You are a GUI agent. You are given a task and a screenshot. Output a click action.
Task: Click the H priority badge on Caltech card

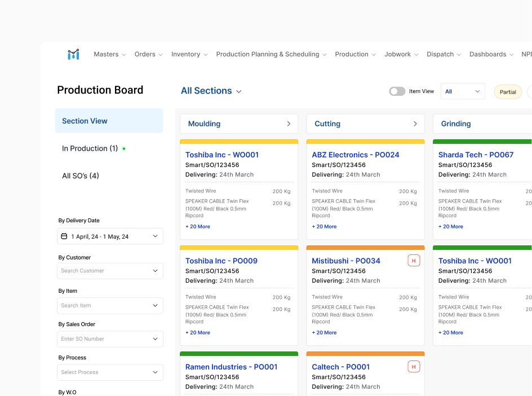point(414,367)
